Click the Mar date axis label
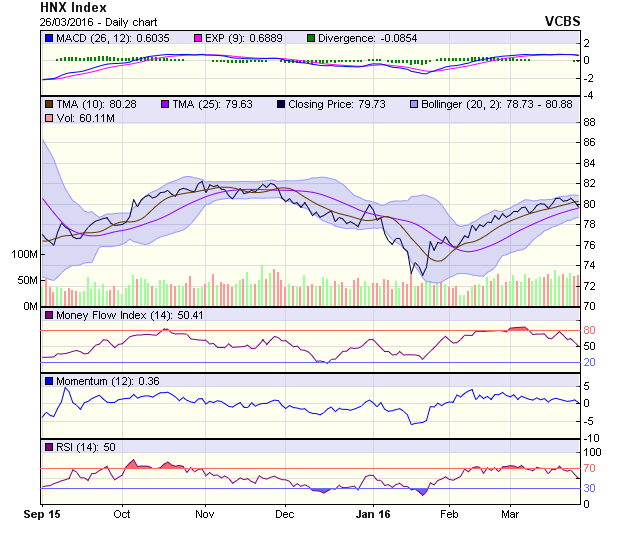620x535 pixels. tap(510, 514)
